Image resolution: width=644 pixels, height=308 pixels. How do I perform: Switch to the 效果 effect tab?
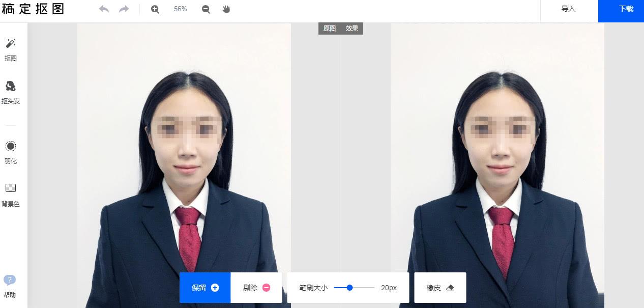point(353,29)
